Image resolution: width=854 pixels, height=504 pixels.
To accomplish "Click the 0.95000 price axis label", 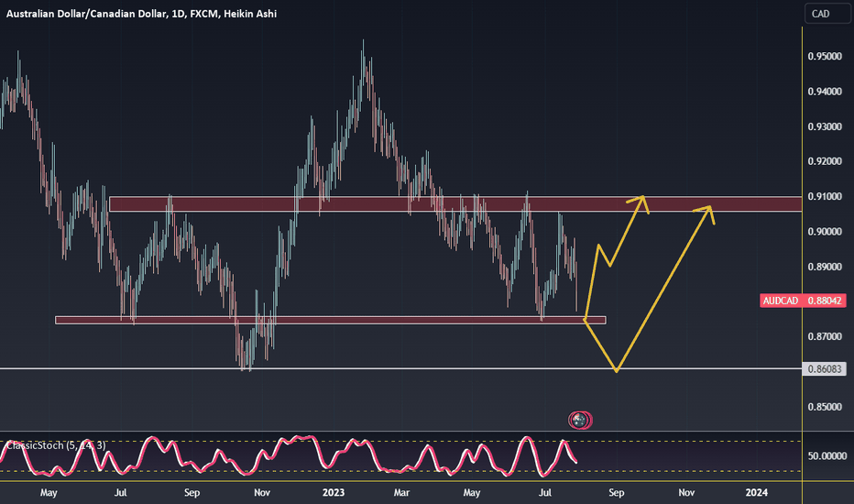I will pyautogui.click(x=825, y=56).
